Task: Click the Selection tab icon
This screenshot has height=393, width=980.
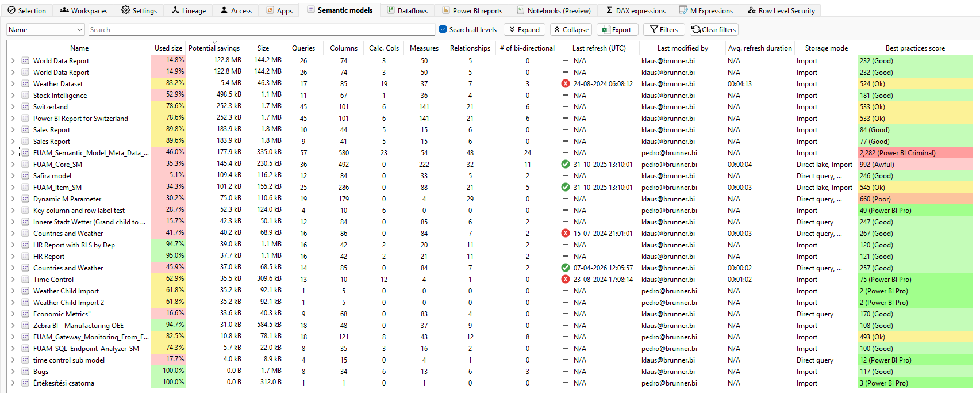Action: point(11,10)
